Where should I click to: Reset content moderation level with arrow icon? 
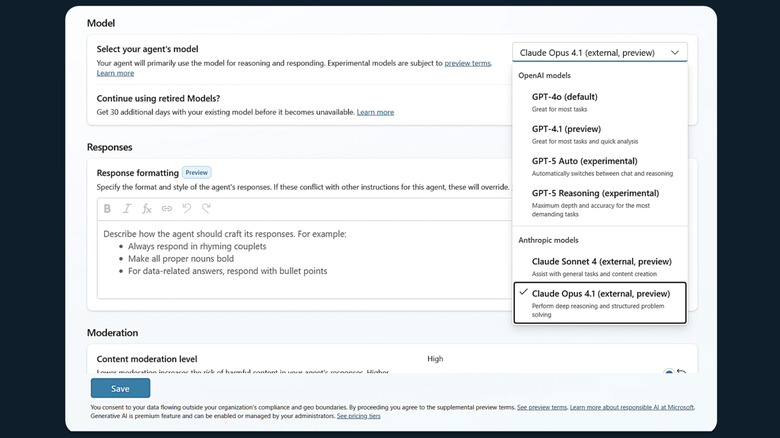682,372
